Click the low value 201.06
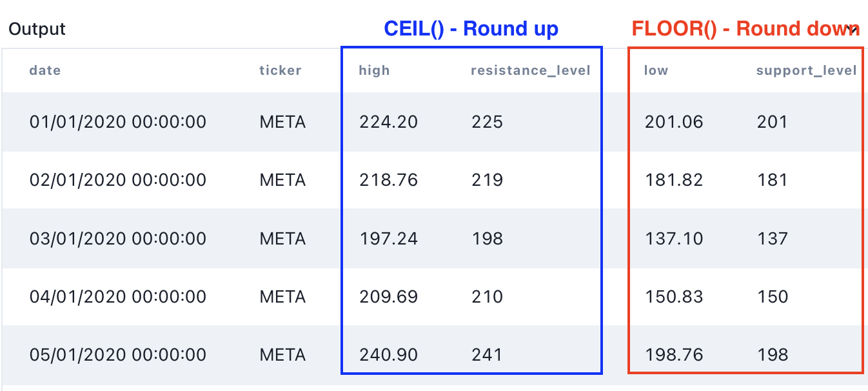 (674, 121)
